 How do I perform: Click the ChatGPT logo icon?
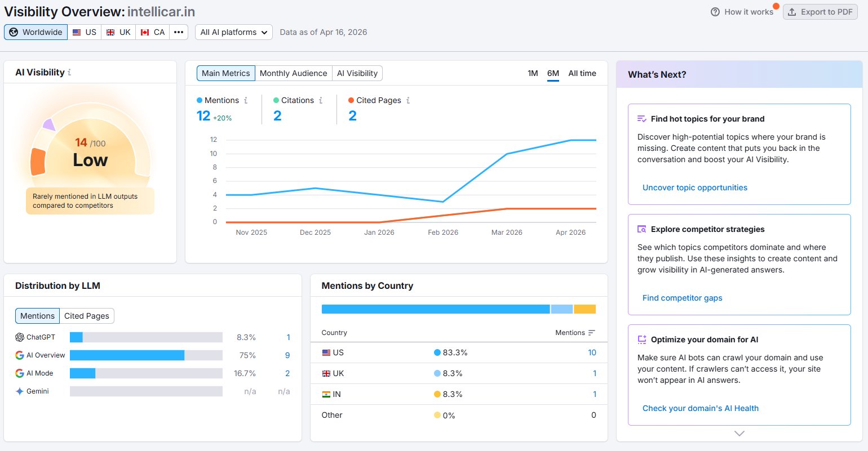coord(20,337)
